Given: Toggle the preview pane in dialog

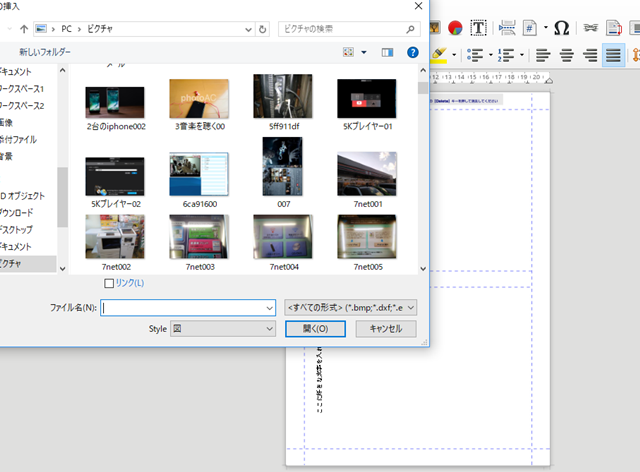Looking at the screenshot, I should click(387, 52).
